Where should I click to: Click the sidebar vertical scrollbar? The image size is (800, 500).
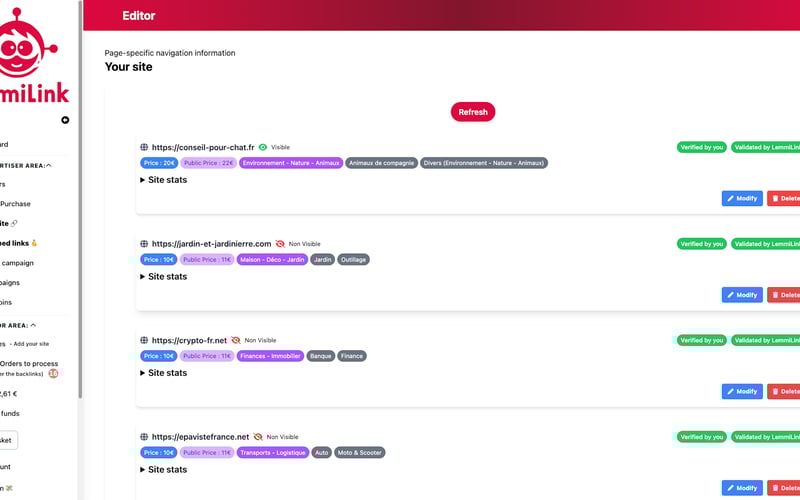[x=80, y=199]
